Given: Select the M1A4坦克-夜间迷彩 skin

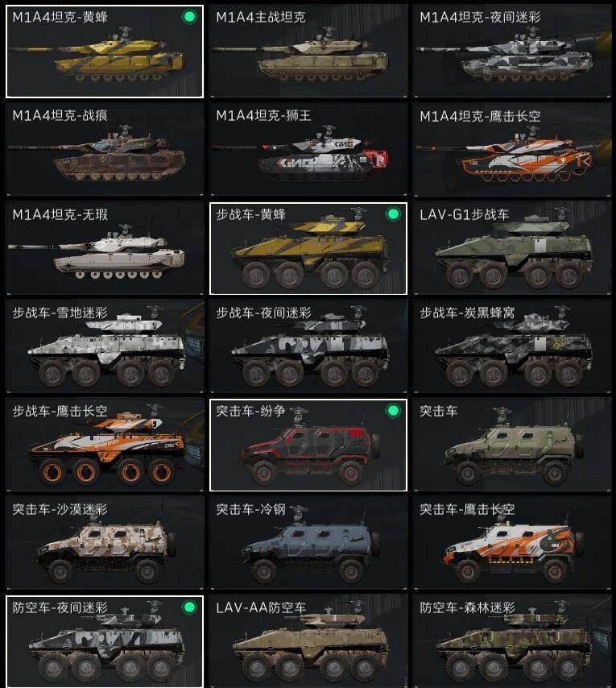Looking at the screenshot, I should pyautogui.click(x=512, y=52).
